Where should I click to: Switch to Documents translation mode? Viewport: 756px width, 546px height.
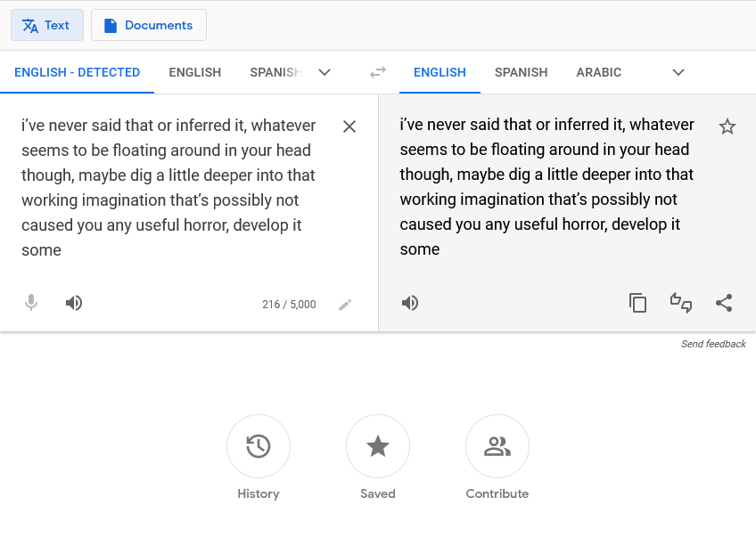148,25
